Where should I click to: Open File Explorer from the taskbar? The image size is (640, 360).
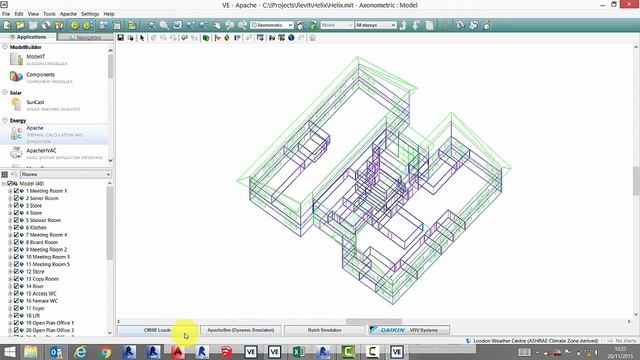31,351
